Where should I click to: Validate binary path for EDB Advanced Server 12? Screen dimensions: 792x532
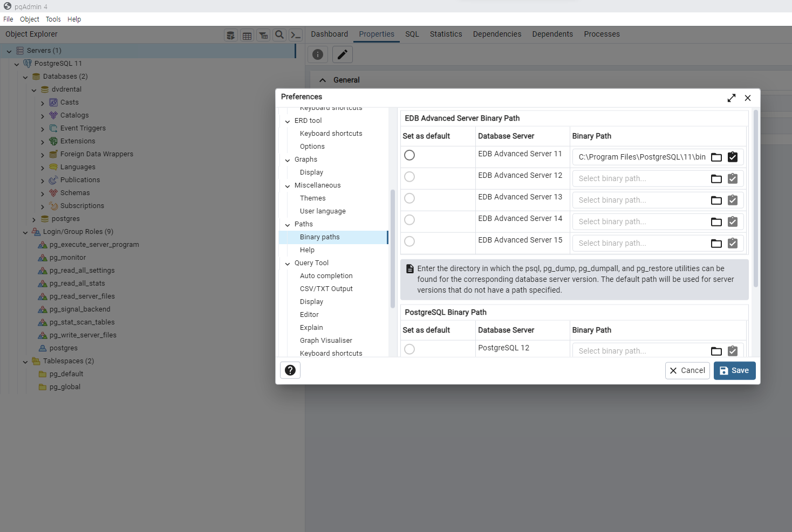coord(733,178)
